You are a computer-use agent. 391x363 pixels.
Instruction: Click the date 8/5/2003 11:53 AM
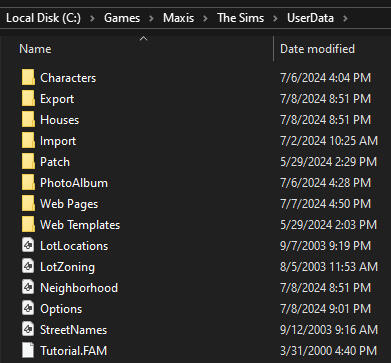tap(329, 267)
